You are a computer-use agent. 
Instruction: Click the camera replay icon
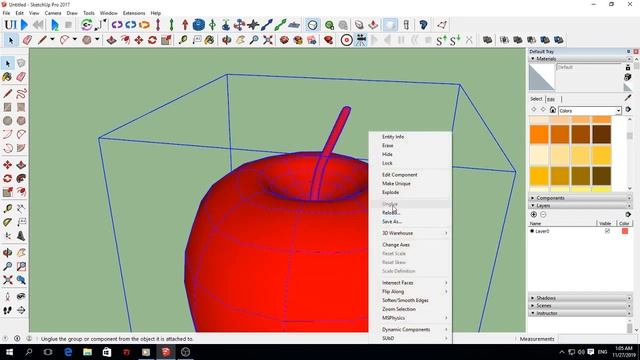click(360, 40)
